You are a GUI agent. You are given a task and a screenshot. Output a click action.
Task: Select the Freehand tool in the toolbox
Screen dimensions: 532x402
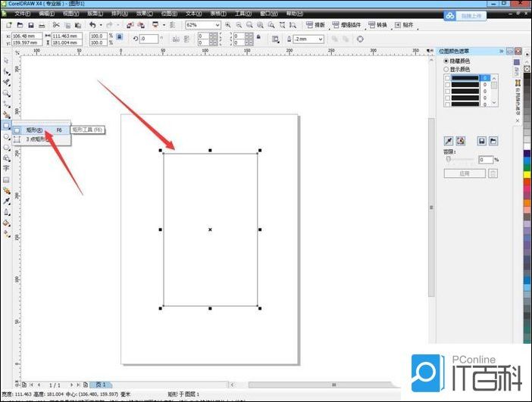tap(6, 104)
